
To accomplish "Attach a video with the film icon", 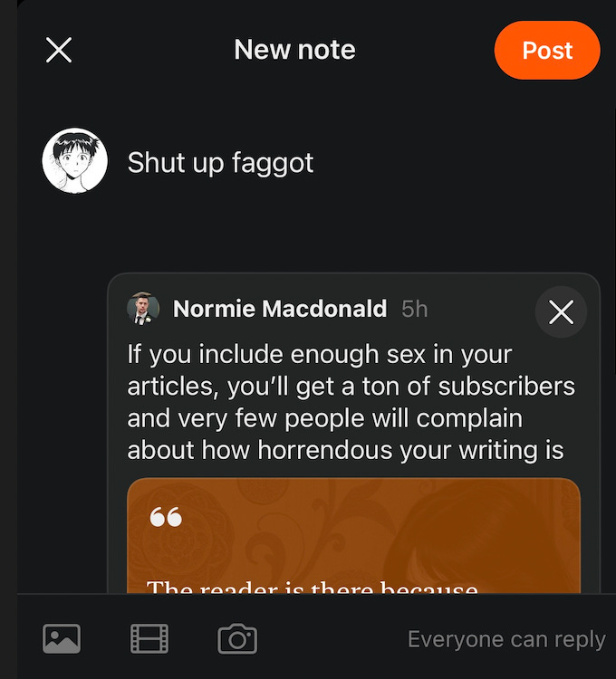I will pos(149,639).
